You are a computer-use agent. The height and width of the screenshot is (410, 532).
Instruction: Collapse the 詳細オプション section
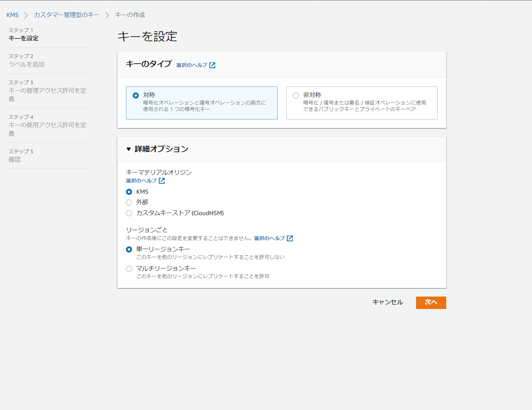pyautogui.click(x=128, y=149)
